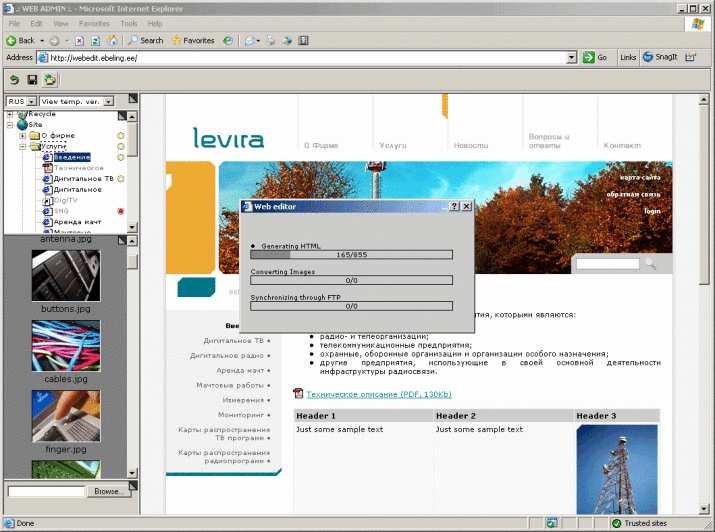Click the floppy disk save icon

click(x=32, y=80)
